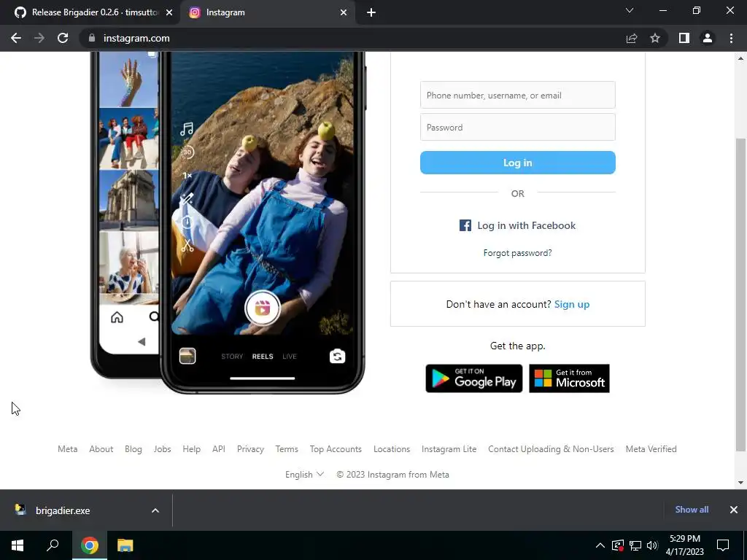Reload the Instagram page
The width and height of the screenshot is (747, 560).
pyautogui.click(x=63, y=38)
